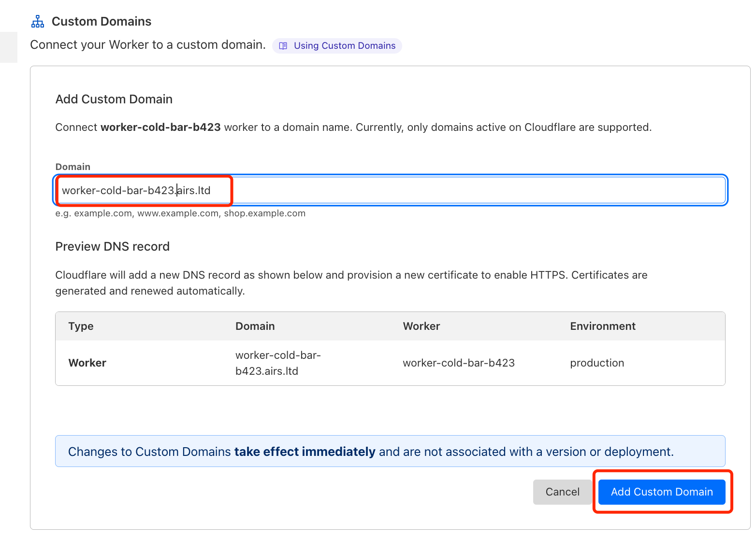Cancel adding the custom domain
The width and height of the screenshot is (756, 538).
(562, 492)
